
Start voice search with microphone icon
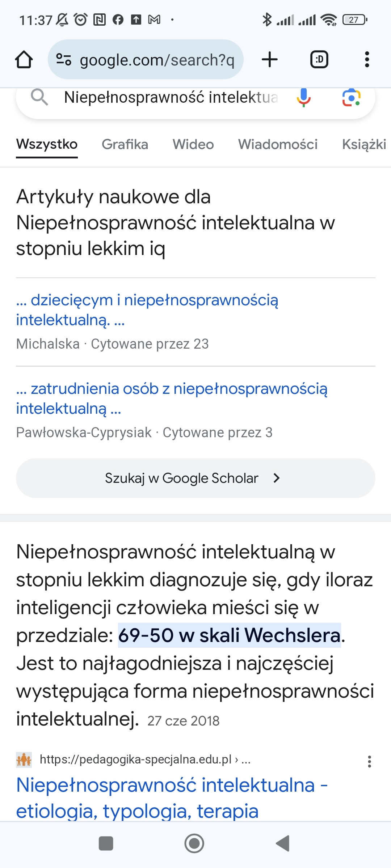click(303, 98)
